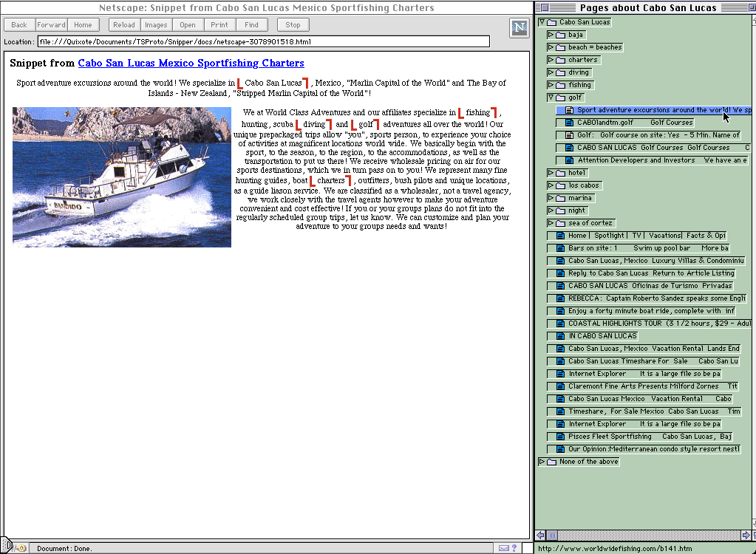Click the Netscape N logo icon

click(x=519, y=27)
